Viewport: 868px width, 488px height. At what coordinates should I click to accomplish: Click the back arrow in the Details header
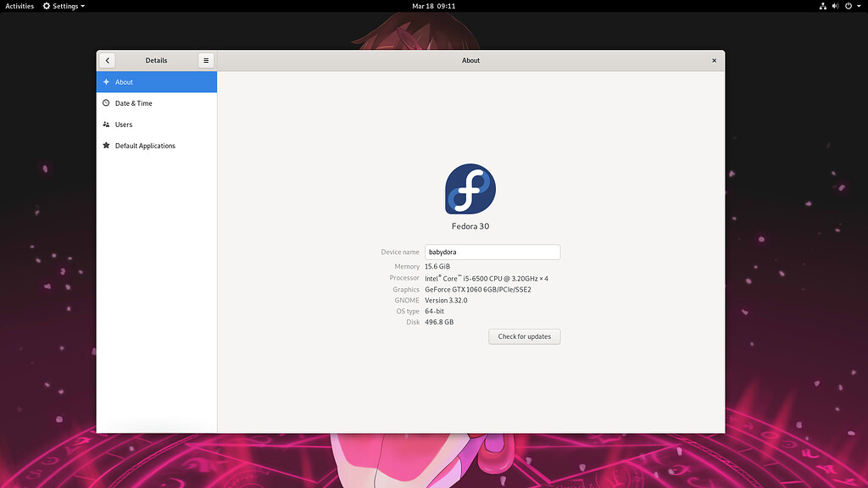click(x=107, y=60)
